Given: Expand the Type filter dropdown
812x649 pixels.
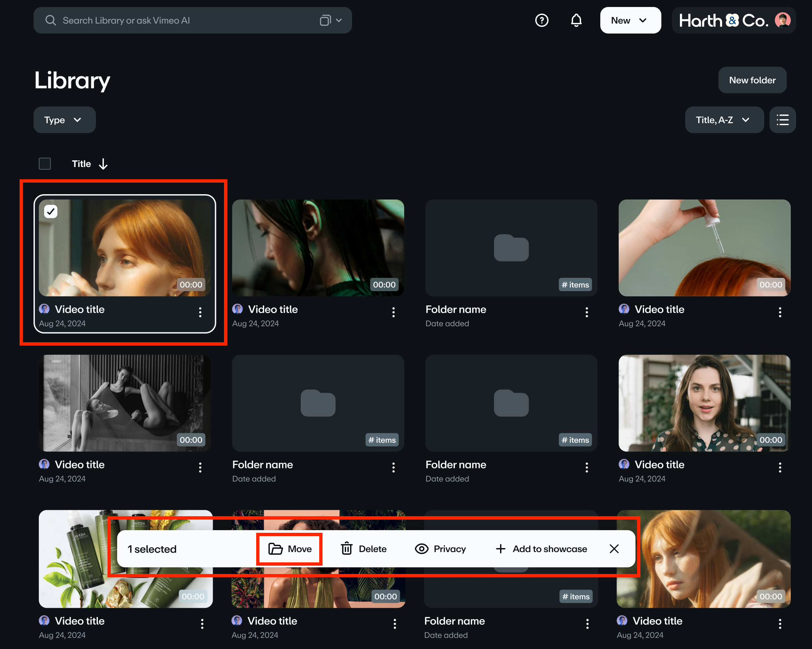Looking at the screenshot, I should point(64,120).
